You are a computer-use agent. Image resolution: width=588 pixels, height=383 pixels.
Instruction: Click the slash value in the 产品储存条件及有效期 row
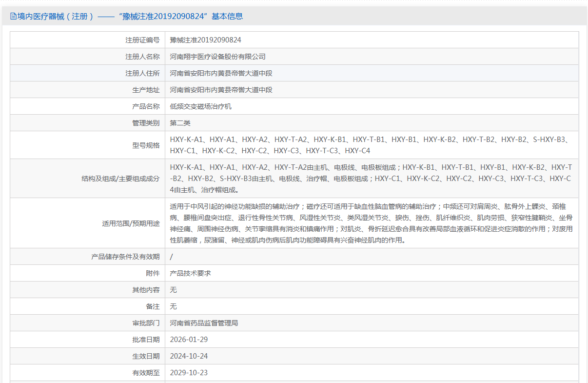(171, 257)
